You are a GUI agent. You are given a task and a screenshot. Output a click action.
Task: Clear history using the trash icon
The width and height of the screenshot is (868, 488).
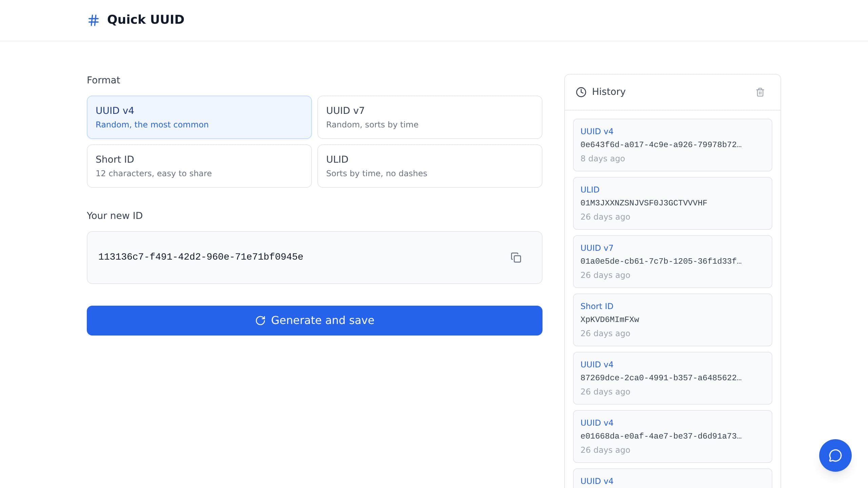click(760, 92)
